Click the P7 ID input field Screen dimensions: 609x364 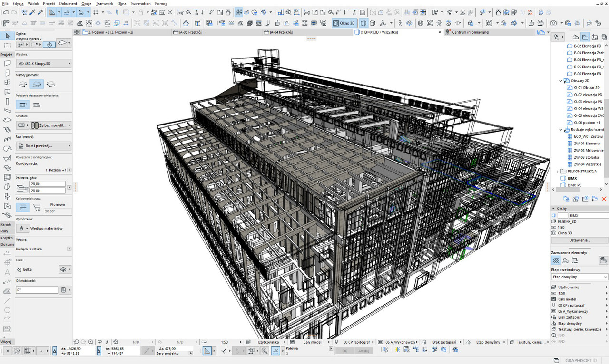37,289
